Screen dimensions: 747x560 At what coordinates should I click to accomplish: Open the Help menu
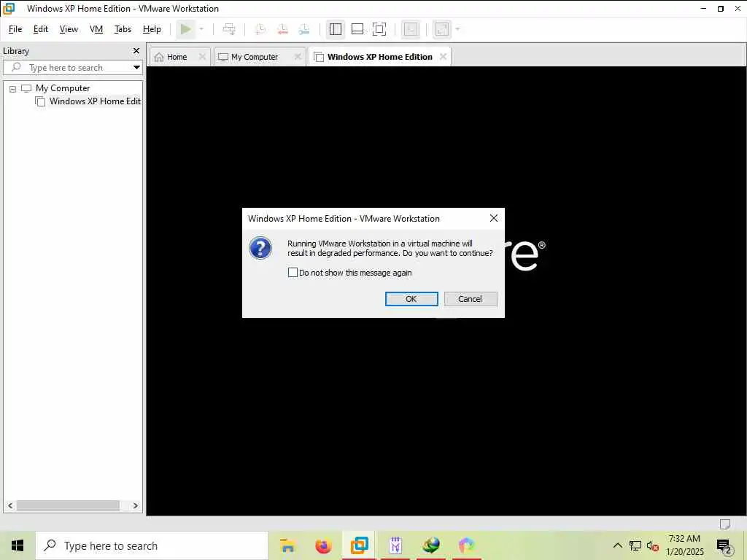pos(152,29)
